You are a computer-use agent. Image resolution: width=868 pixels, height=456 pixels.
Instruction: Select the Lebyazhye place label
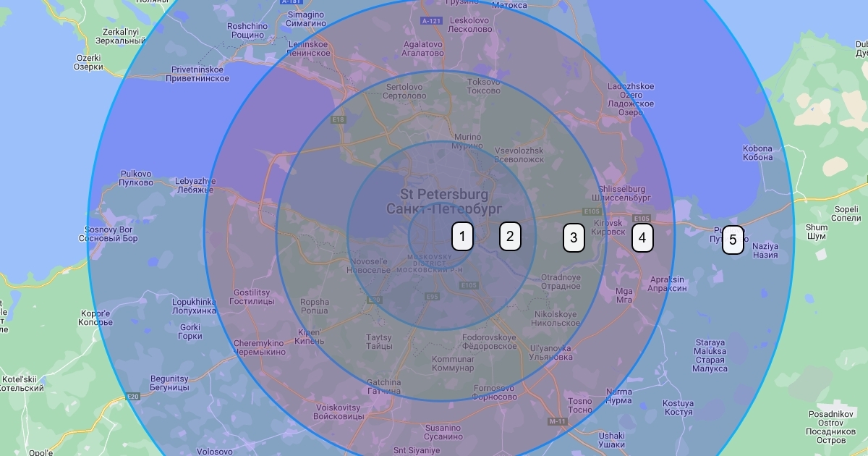click(x=195, y=185)
